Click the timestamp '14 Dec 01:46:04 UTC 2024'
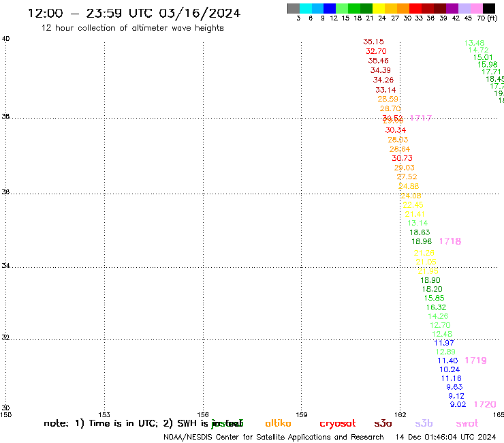 [446, 438]
